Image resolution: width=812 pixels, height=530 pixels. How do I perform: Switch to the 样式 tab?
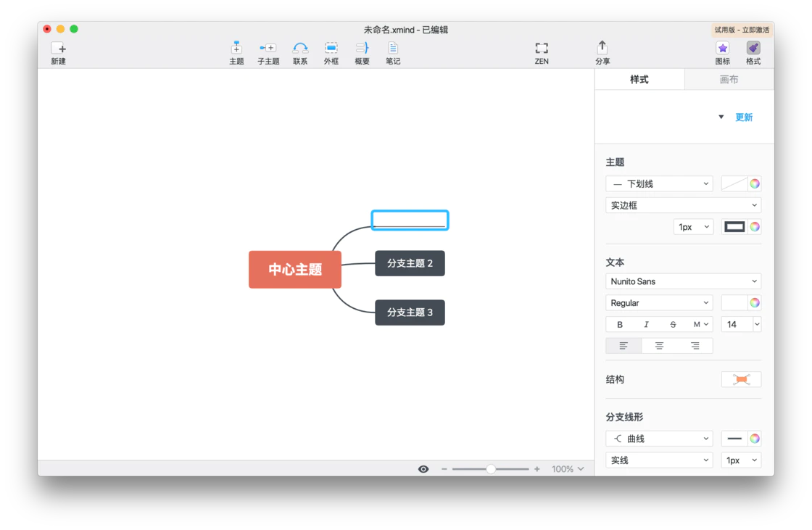point(639,79)
